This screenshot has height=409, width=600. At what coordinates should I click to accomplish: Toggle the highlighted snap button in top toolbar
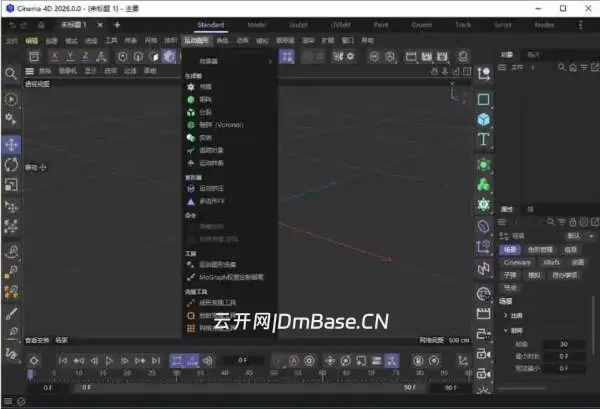coord(287,57)
